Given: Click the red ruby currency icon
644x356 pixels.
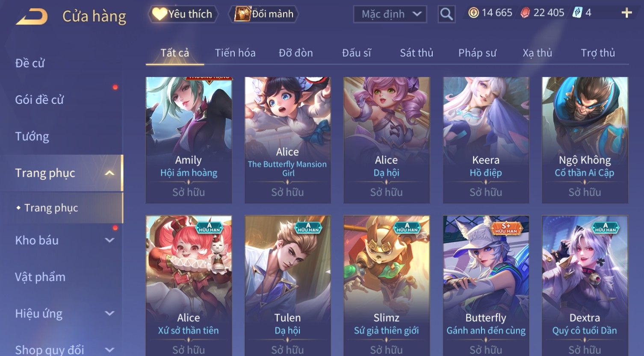Looking at the screenshot, I should pyautogui.click(x=525, y=13).
